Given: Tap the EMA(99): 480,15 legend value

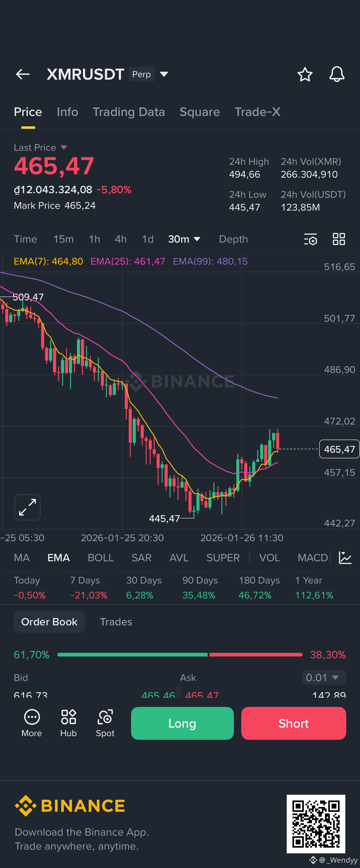Looking at the screenshot, I should [210, 261].
